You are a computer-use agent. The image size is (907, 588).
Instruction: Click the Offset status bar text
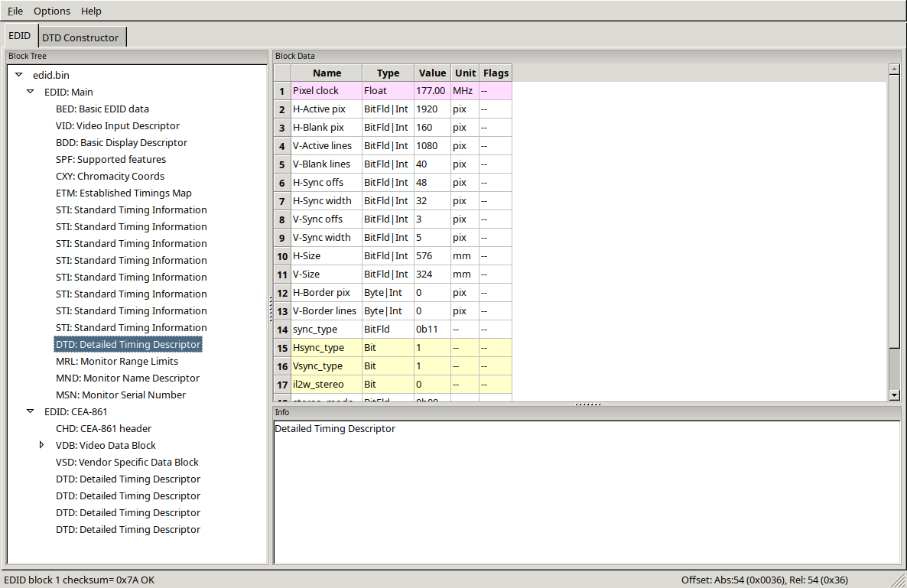[765, 580]
